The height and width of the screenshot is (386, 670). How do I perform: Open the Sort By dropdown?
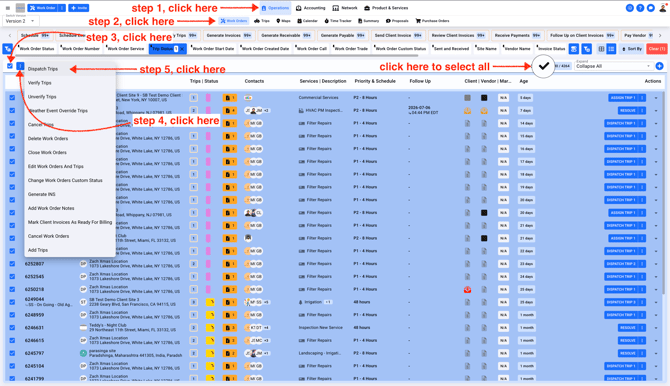[632, 49]
